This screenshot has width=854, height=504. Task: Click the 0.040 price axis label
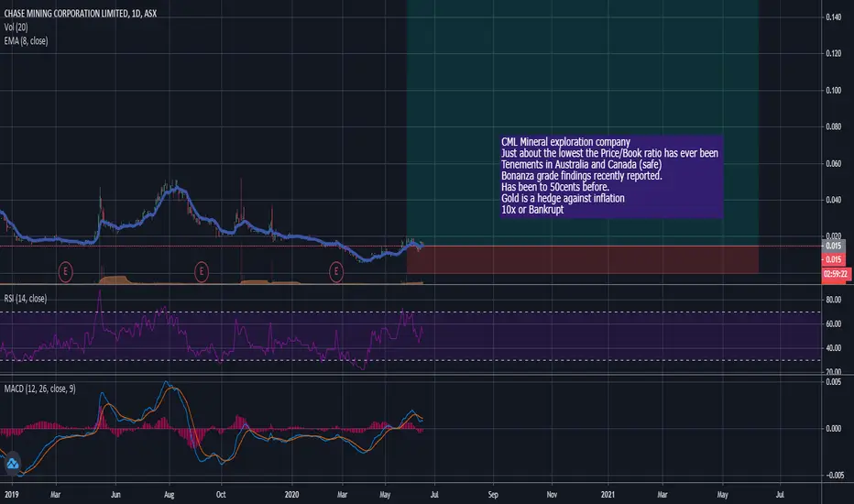(x=833, y=200)
